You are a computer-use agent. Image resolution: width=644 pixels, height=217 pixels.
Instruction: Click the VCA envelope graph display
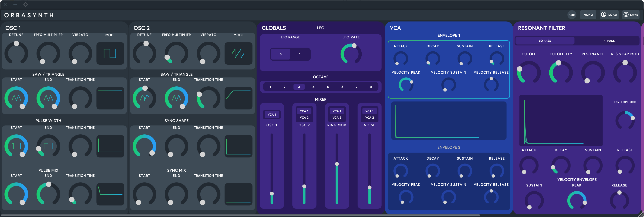coord(449,121)
